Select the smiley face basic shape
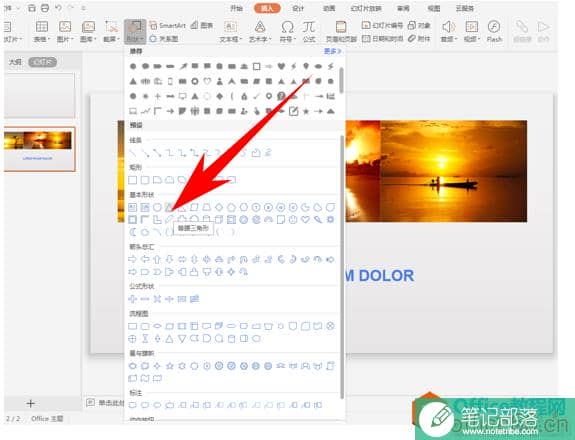The width and height of the screenshot is (575, 440). (293, 220)
